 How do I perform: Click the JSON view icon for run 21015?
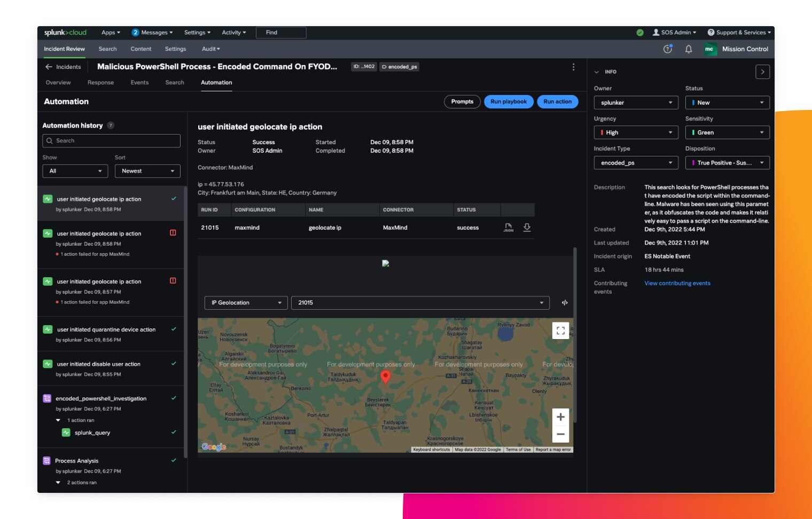tap(508, 227)
